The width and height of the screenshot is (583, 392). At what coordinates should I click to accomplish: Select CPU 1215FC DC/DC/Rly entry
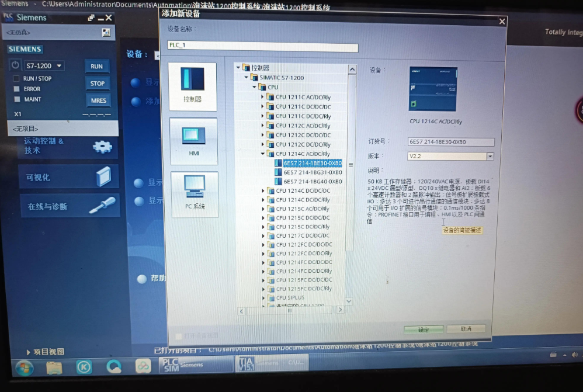pyautogui.click(x=304, y=289)
